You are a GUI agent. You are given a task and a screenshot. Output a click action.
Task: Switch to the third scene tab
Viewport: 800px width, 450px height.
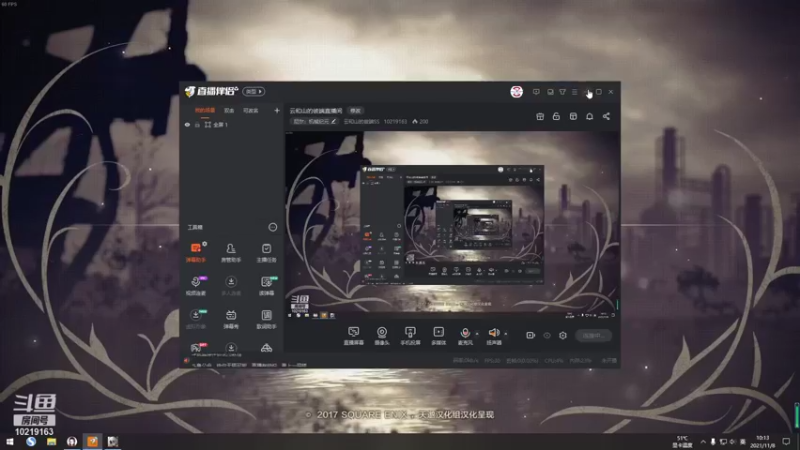tap(251, 110)
